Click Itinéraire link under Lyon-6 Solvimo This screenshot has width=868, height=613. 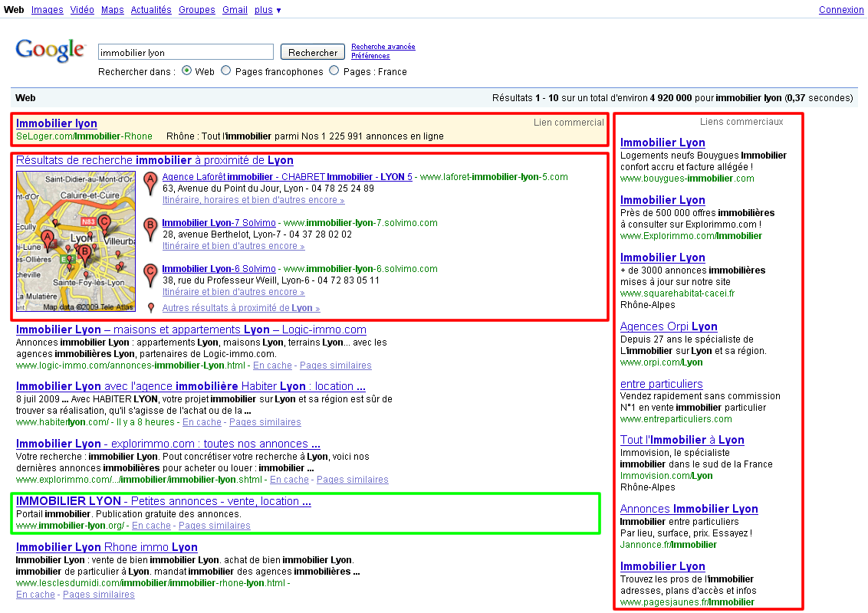click(x=233, y=292)
